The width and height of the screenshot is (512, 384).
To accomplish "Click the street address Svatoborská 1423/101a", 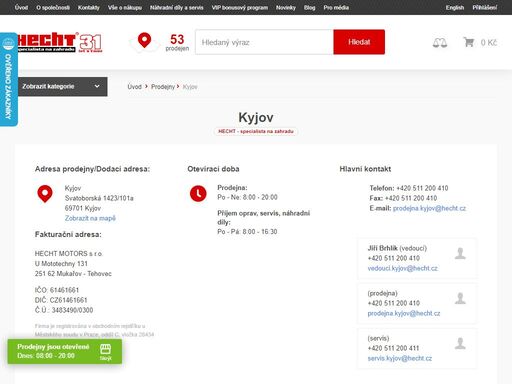I will coord(99,198).
